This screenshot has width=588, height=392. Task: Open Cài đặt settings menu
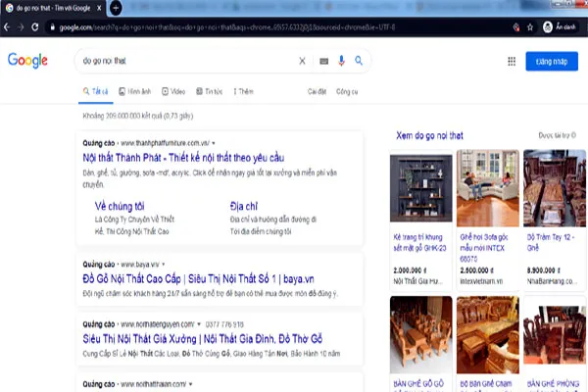click(x=317, y=91)
